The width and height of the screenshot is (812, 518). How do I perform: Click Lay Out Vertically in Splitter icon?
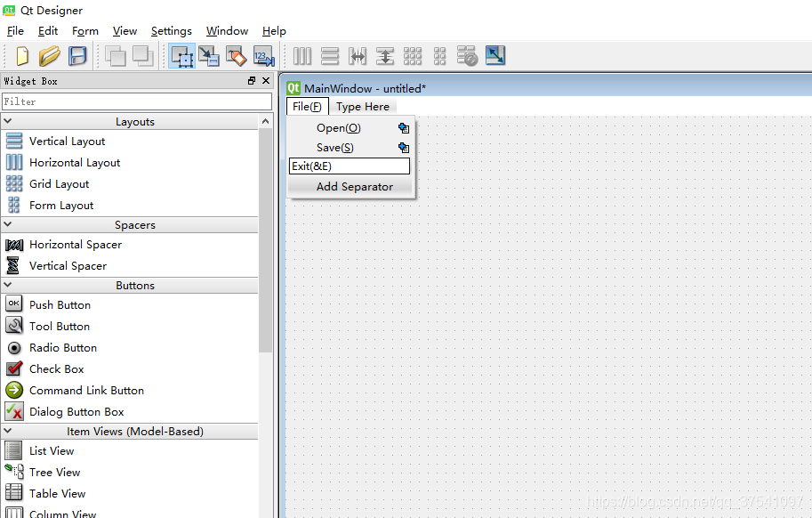pos(385,56)
